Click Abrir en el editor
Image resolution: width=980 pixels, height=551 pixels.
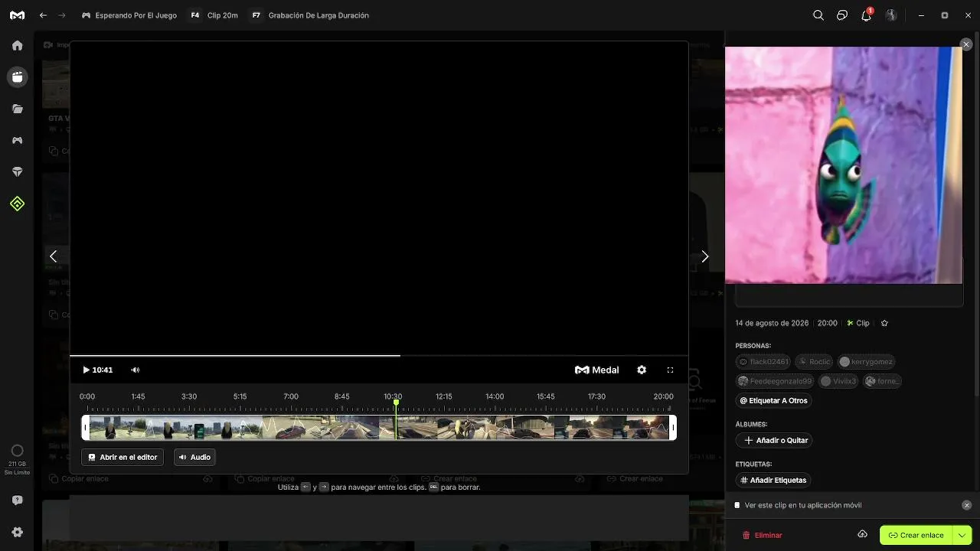click(x=122, y=457)
